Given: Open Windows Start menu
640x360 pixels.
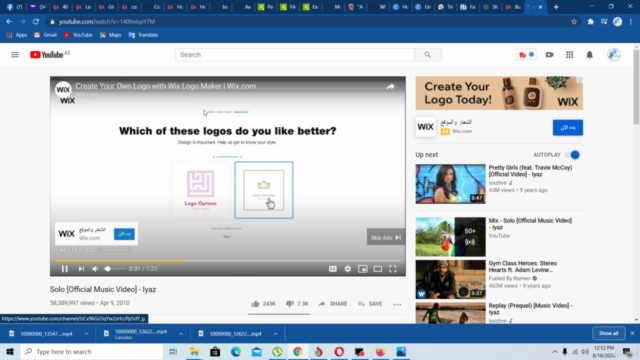Looking at the screenshot, I should [x=10, y=351].
